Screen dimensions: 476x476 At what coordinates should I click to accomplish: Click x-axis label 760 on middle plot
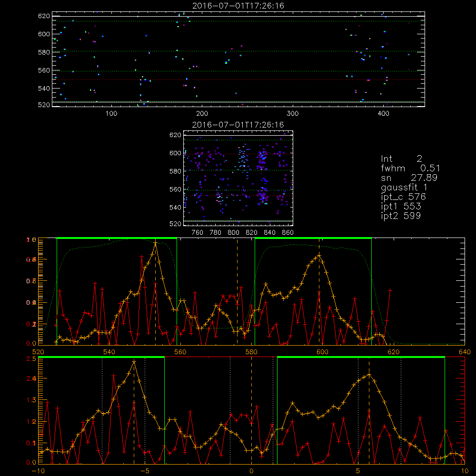(x=198, y=233)
